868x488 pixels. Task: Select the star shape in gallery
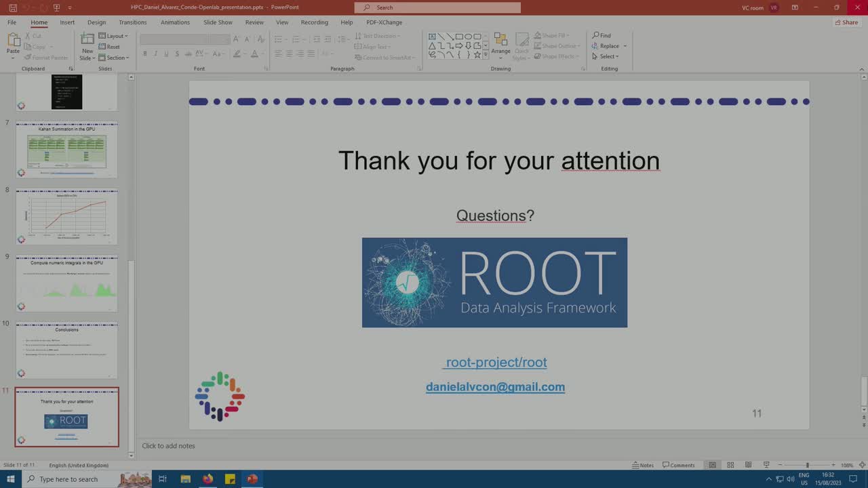[x=477, y=55]
